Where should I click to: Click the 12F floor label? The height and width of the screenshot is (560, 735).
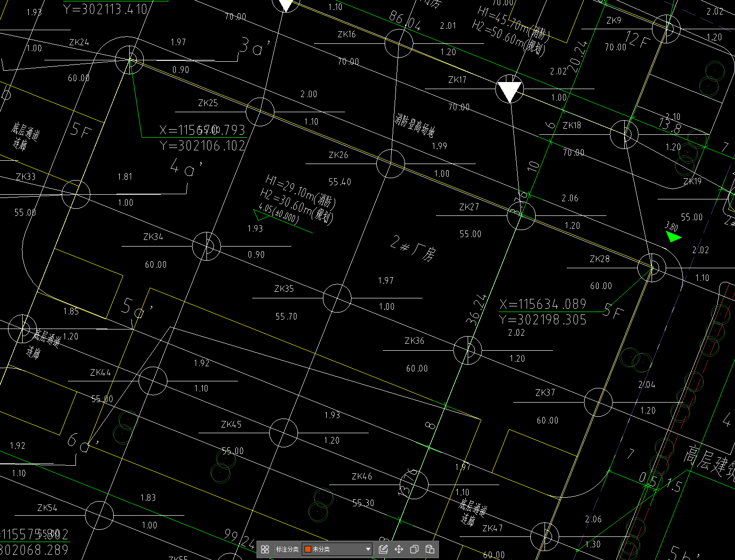pyautogui.click(x=637, y=39)
